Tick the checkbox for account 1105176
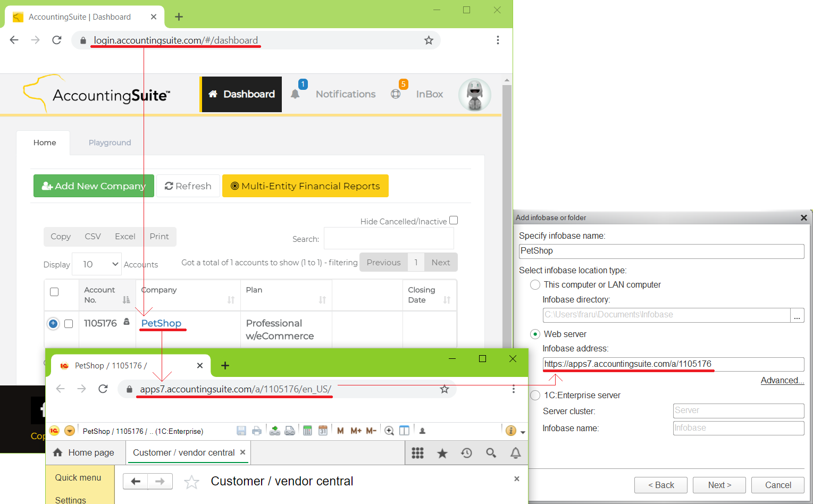 69,324
